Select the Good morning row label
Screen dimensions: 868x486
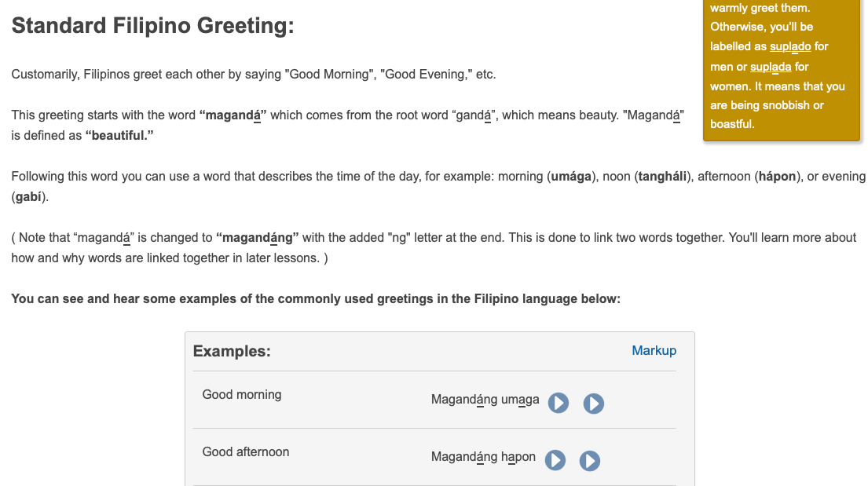point(241,395)
